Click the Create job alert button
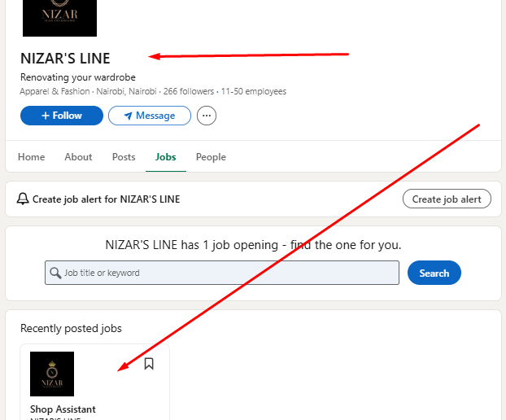This screenshot has height=420, width=506. tap(447, 199)
